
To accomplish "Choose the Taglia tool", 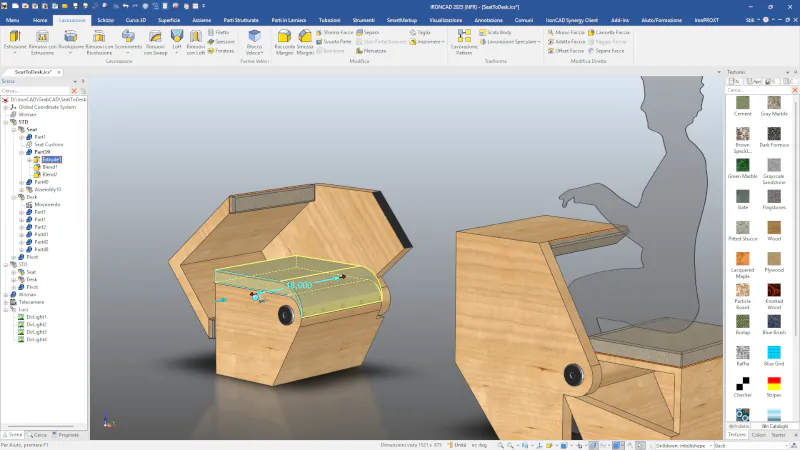I will (420, 32).
